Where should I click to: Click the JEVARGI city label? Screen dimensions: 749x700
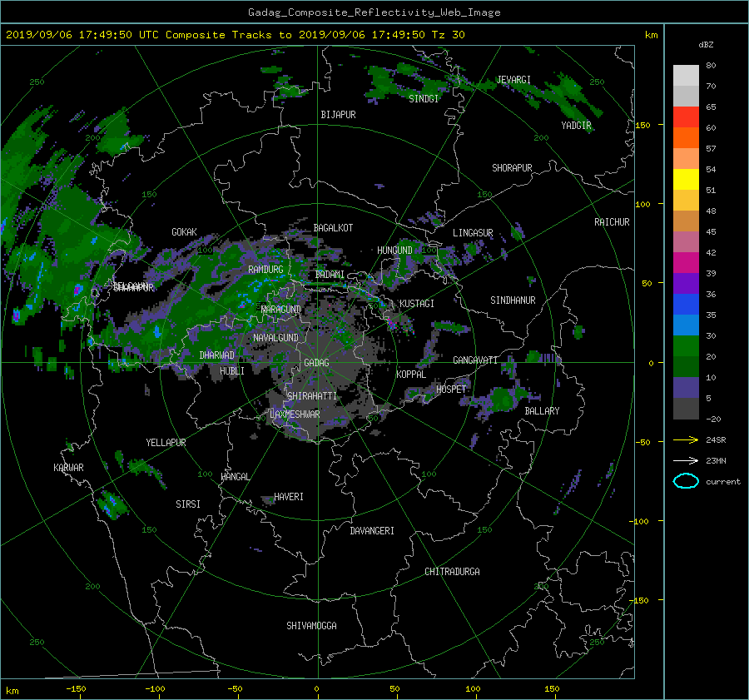coord(513,79)
